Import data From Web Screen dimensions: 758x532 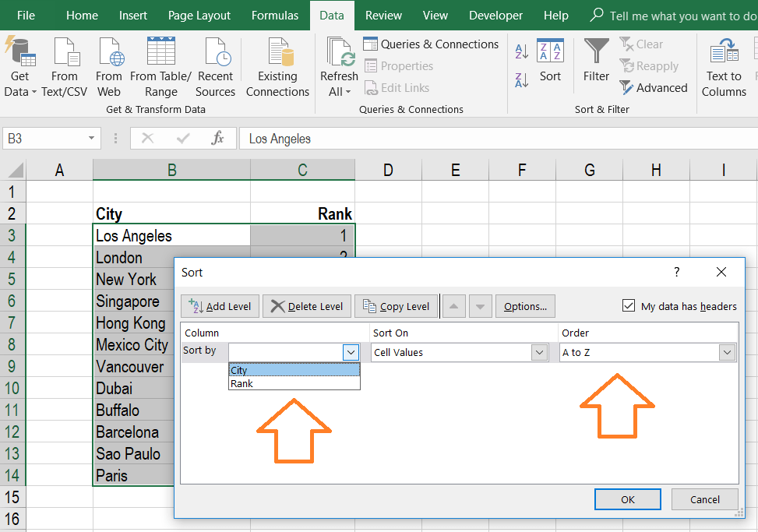pyautogui.click(x=109, y=67)
